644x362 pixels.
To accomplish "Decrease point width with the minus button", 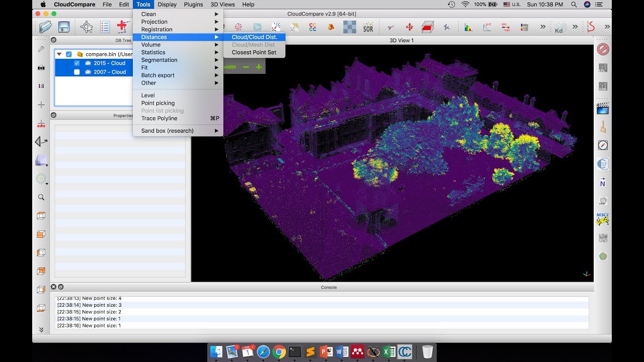I will pyautogui.click(x=246, y=67).
